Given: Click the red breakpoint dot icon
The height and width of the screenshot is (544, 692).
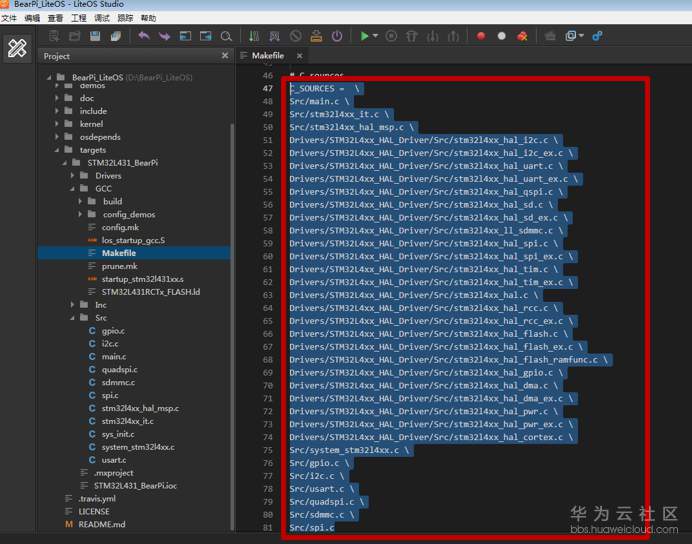Looking at the screenshot, I should pos(481,36).
